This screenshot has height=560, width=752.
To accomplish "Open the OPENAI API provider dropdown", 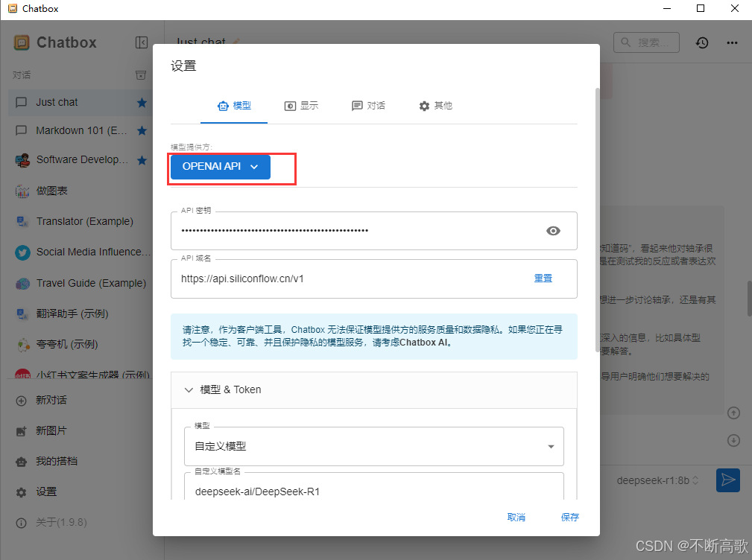I will click(x=221, y=167).
